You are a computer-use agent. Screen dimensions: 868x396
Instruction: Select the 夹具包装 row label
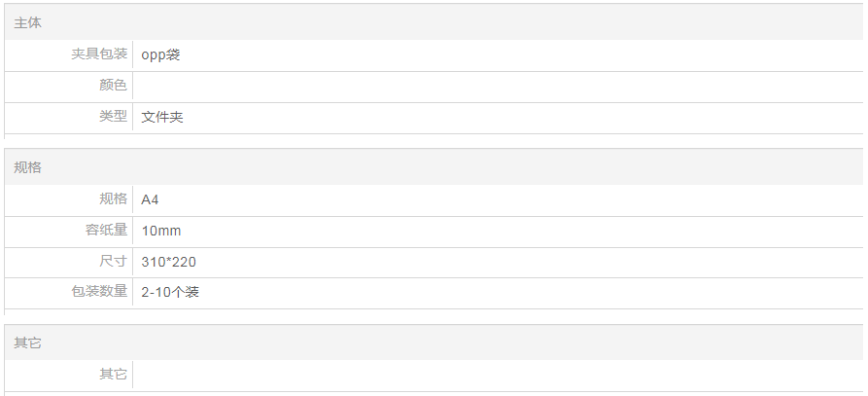point(99,54)
